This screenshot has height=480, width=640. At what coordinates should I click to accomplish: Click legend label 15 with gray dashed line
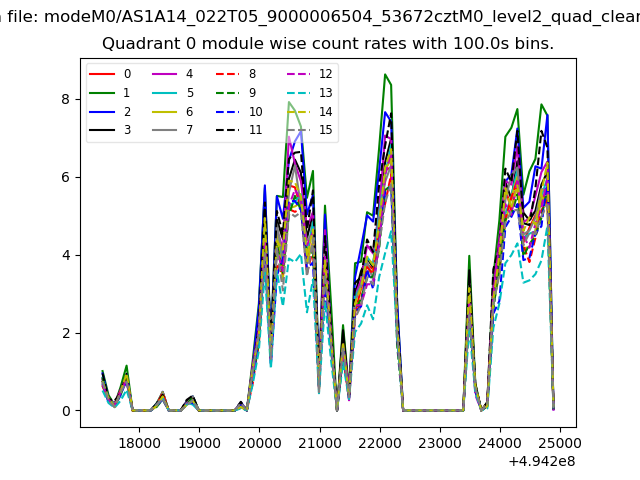325,131
